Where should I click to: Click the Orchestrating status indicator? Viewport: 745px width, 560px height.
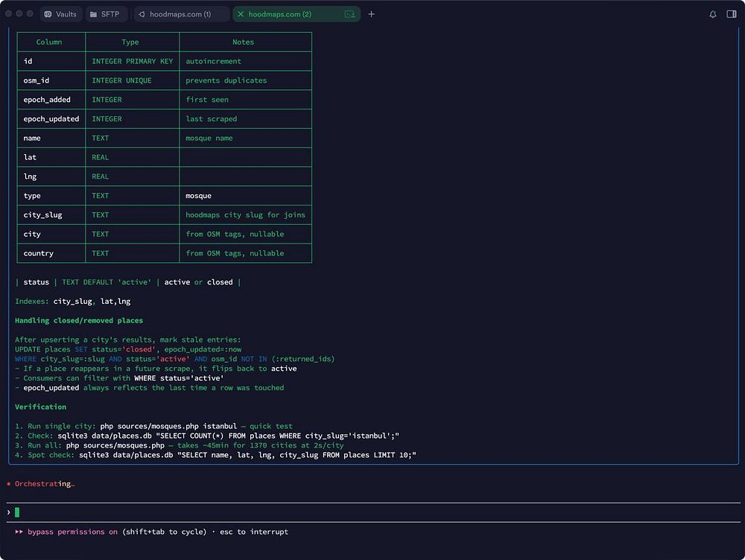point(44,484)
